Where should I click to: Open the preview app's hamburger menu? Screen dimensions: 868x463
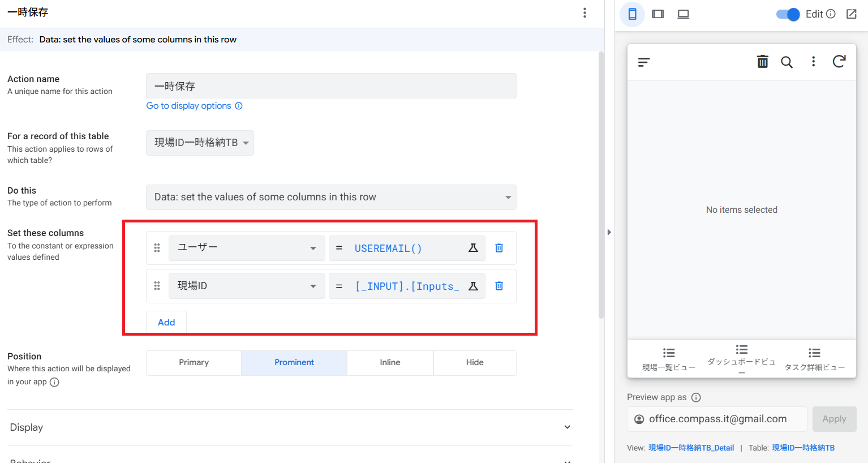click(x=644, y=62)
